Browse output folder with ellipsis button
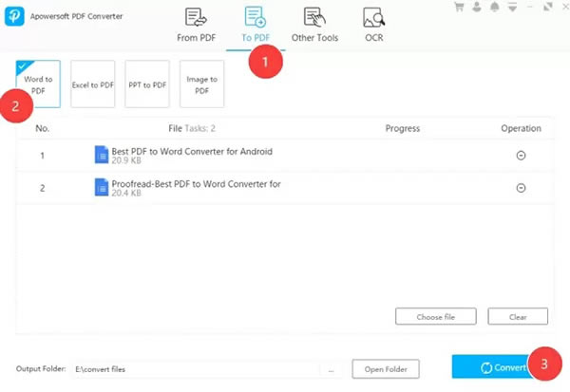570x392 pixels. tap(332, 368)
